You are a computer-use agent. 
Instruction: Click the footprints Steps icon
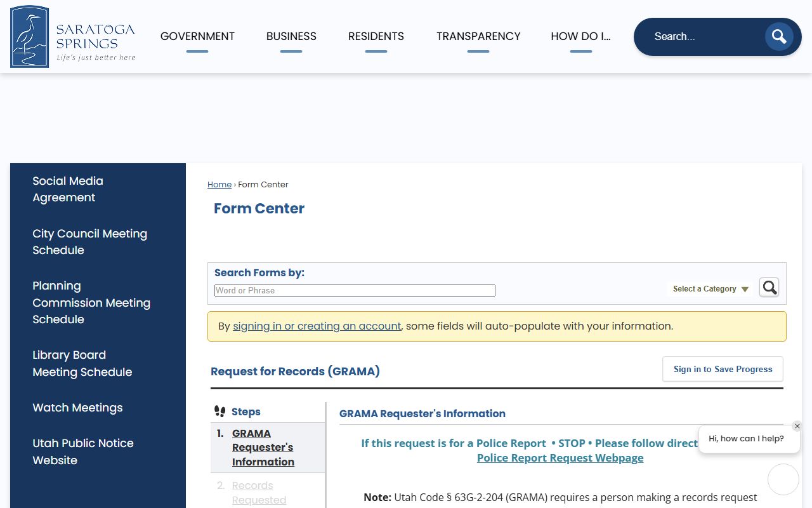pos(220,411)
